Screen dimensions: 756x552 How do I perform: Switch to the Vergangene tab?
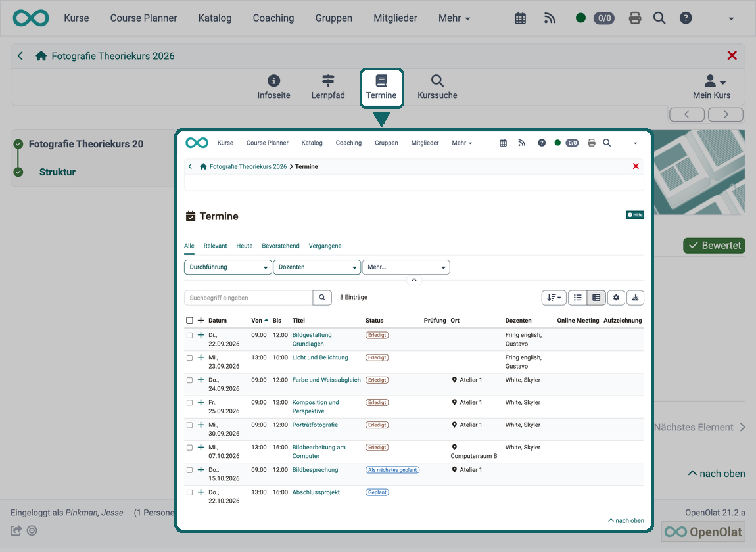click(325, 246)
